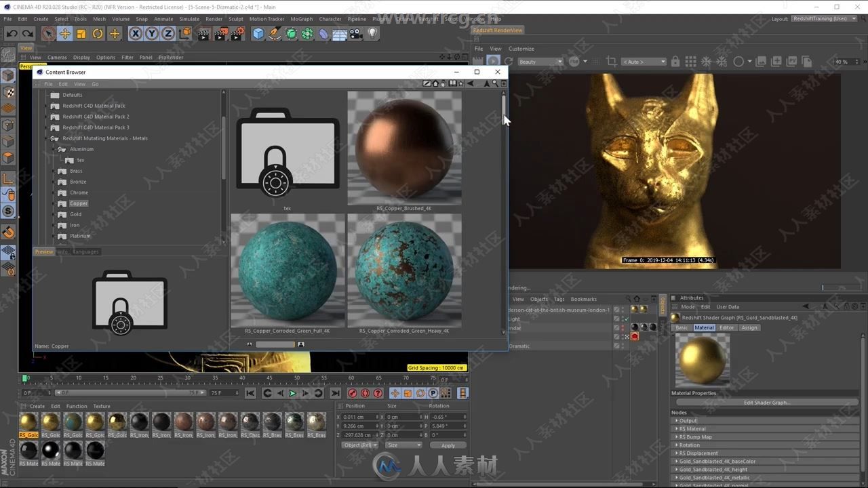Click the Content Browser vertical scrollbar

[x=503, y=108]
